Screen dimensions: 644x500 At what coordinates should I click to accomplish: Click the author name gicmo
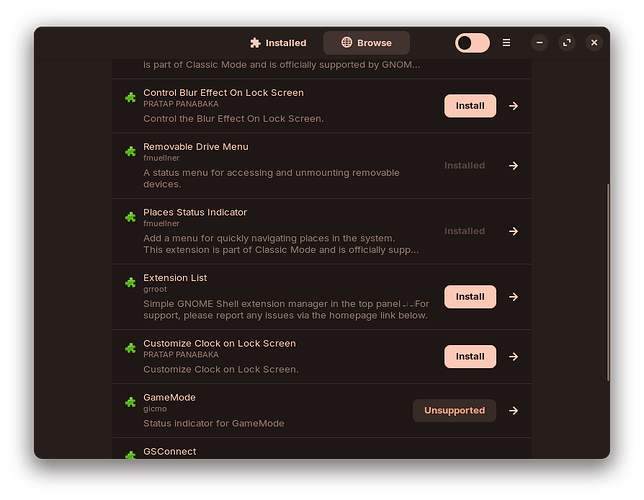click(x=155, y=409)
